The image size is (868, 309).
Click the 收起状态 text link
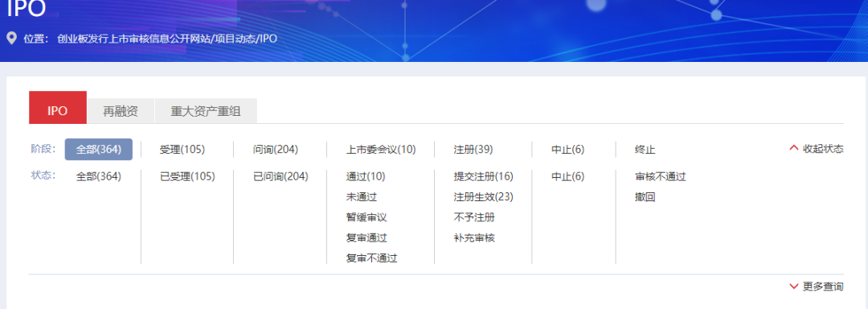coord(823,148)
